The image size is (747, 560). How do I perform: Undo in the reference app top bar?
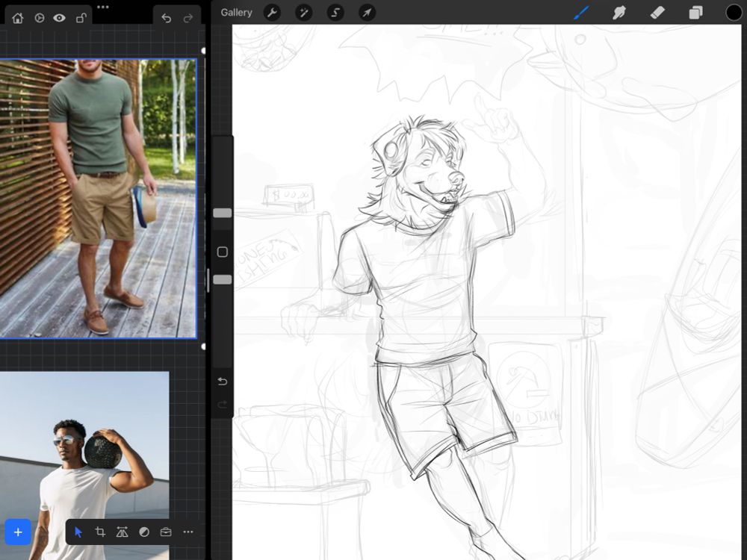[x=167, y=18]
